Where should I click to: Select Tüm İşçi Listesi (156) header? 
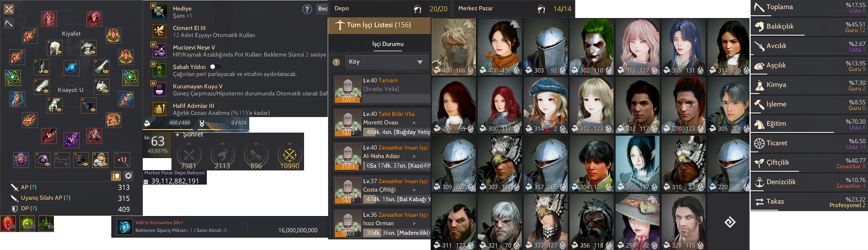pos(379,25)
